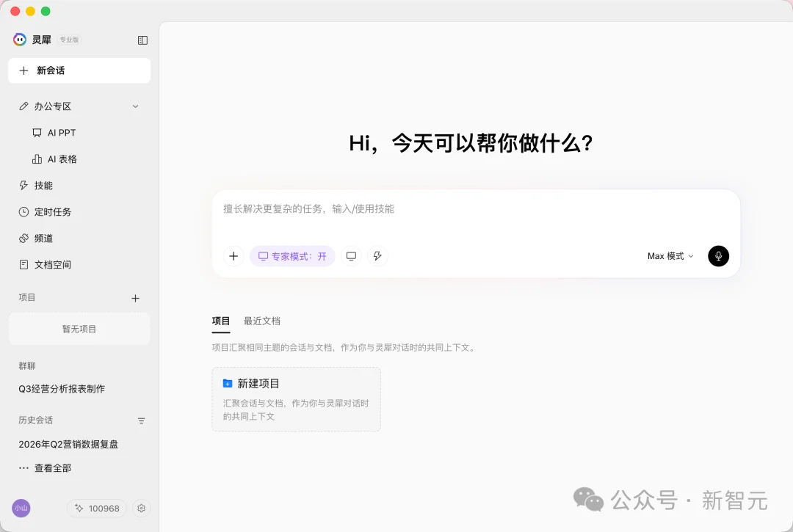
Task: Click the blue folder icon in 新建项目
Action: click(228, 384)
